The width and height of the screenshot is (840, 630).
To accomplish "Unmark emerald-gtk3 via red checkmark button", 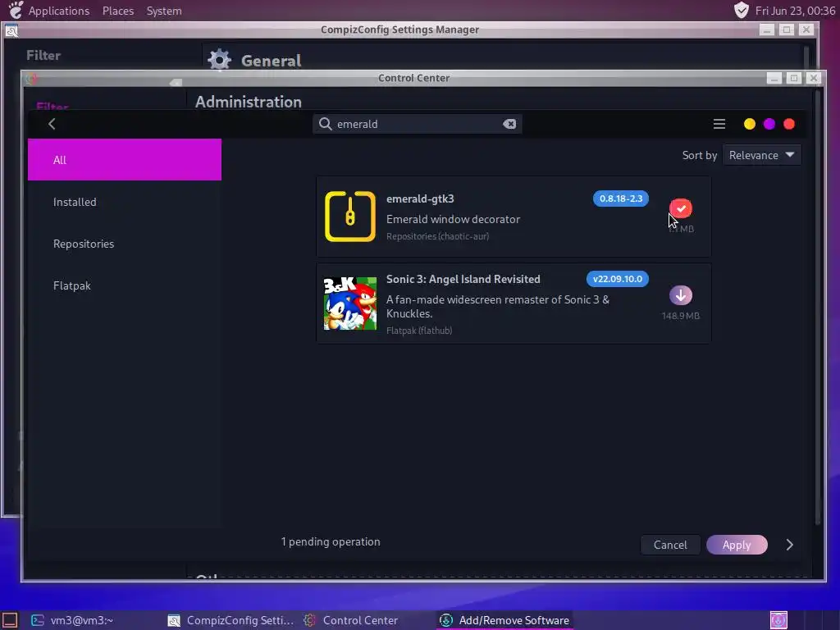I will (x=681, y=208).
